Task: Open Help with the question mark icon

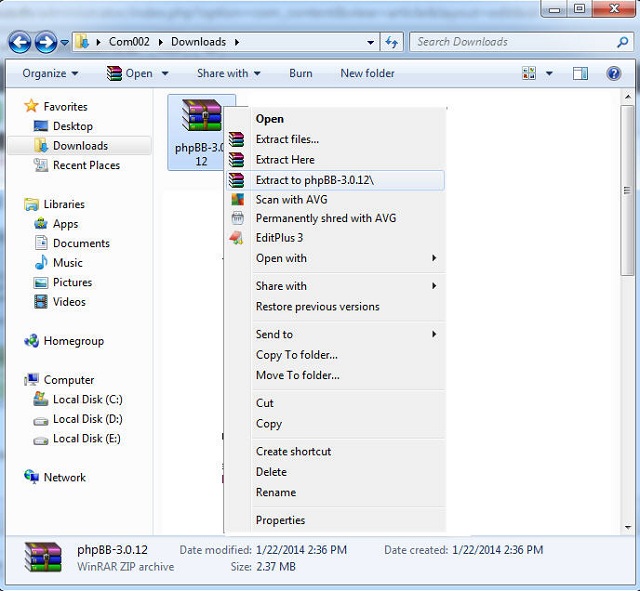Action: coord(613,73)
